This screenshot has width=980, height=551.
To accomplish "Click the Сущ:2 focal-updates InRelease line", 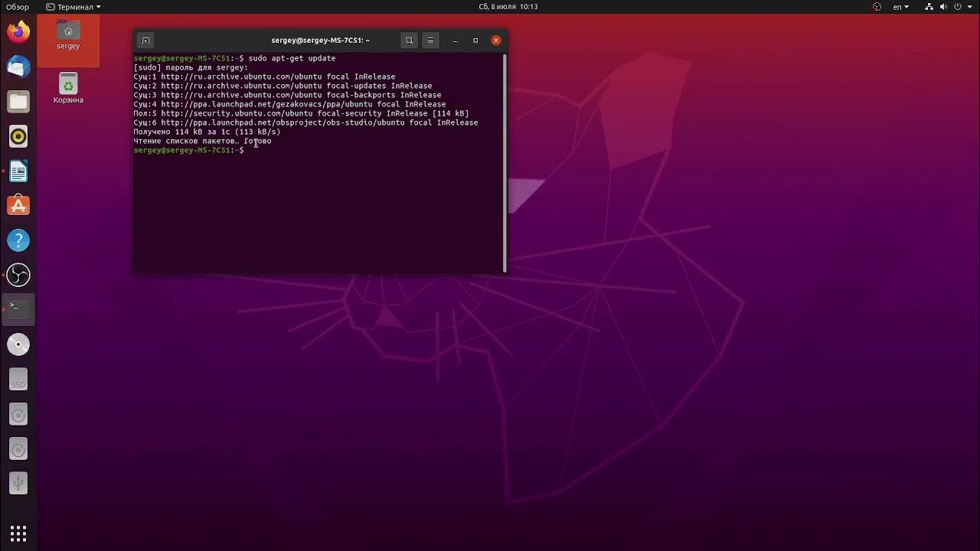I will point(283,86).
